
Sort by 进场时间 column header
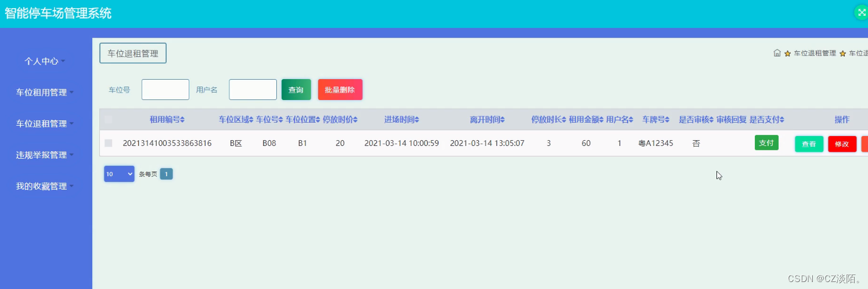(402, 120)
